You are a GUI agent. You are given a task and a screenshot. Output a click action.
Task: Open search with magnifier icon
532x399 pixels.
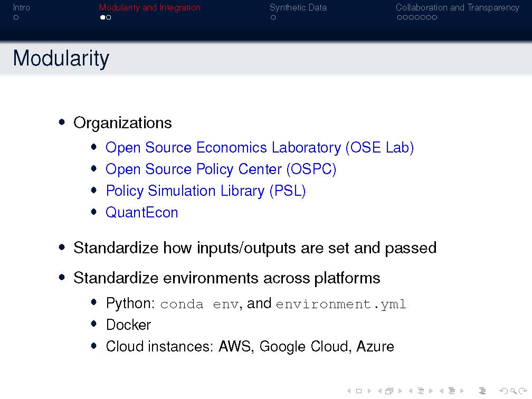(x=514, y=391)
